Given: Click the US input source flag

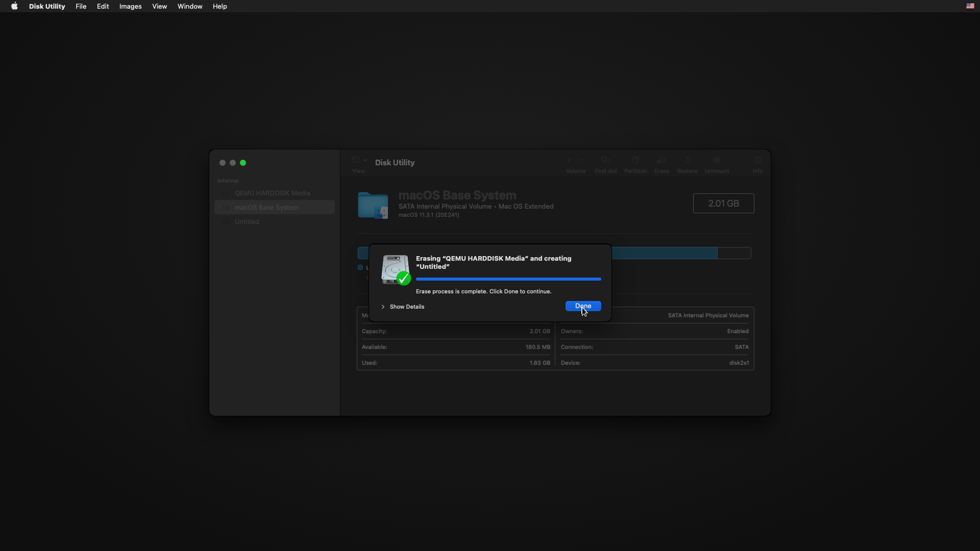Looking at the screenshot, I should click(970, 6).
